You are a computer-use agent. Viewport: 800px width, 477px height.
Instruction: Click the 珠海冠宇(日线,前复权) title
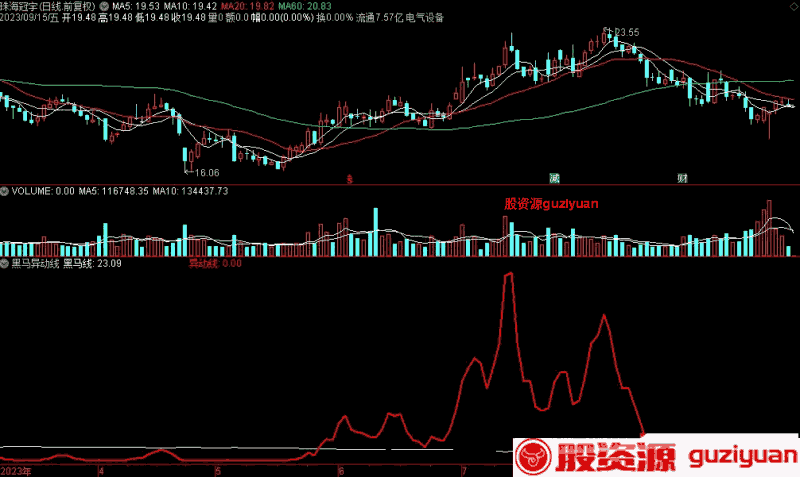(x=48, y=6)
